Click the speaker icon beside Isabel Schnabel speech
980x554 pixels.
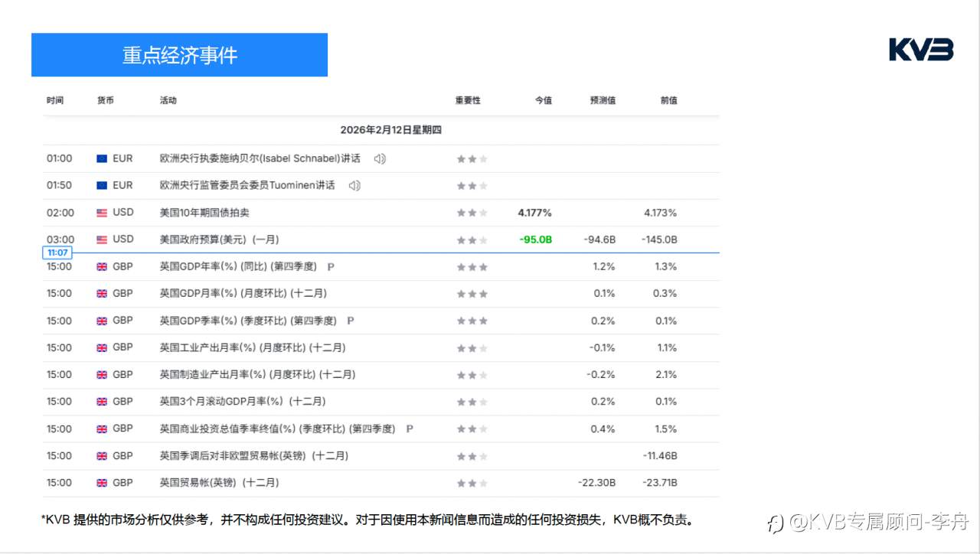click(x=380, y=158)
